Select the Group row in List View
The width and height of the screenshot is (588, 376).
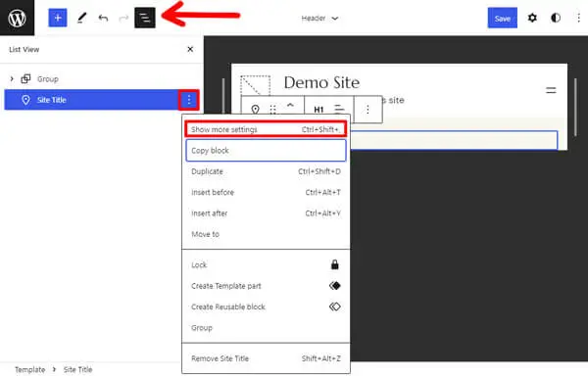101,78
